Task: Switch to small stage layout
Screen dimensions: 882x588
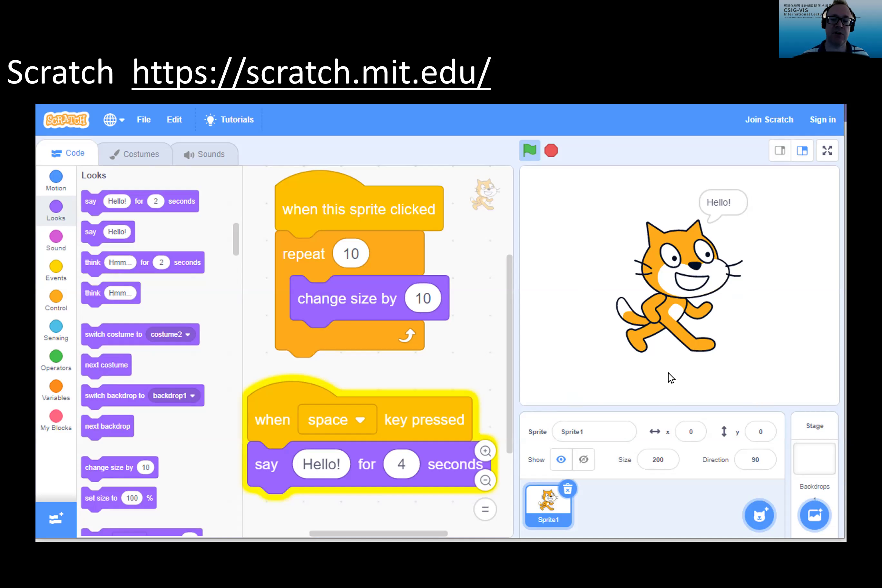Action: [780, 151]
